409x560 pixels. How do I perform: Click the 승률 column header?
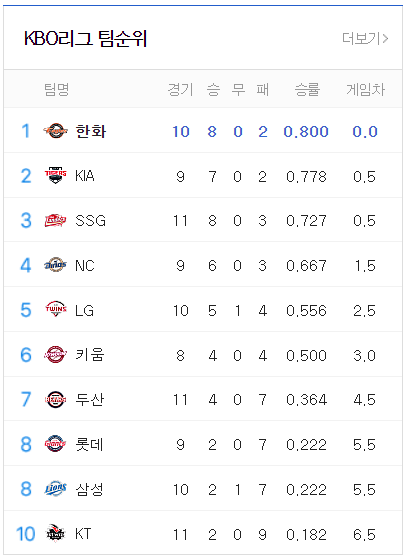(x=307, y=89)
